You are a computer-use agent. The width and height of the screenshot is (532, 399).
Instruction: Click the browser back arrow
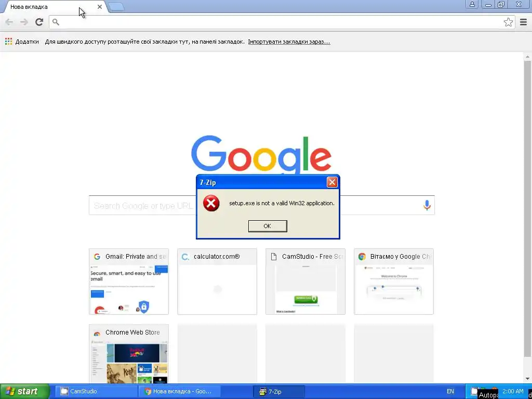point(9,22)
